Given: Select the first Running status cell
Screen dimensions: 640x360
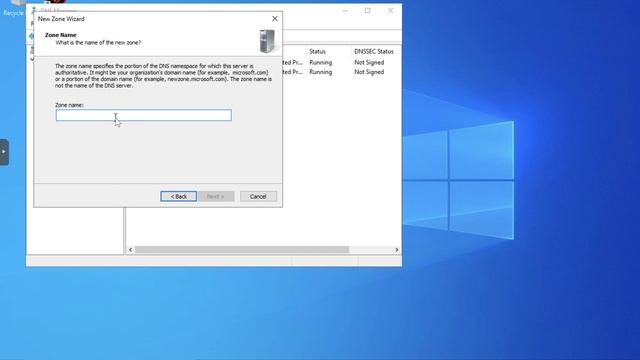Looking at the screenshot, I should pos(320,62).
